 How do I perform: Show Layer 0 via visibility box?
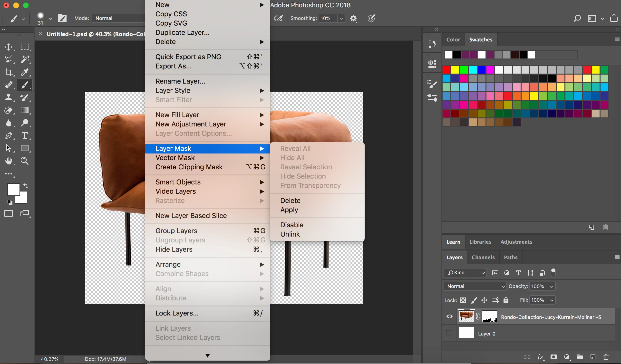449,333
